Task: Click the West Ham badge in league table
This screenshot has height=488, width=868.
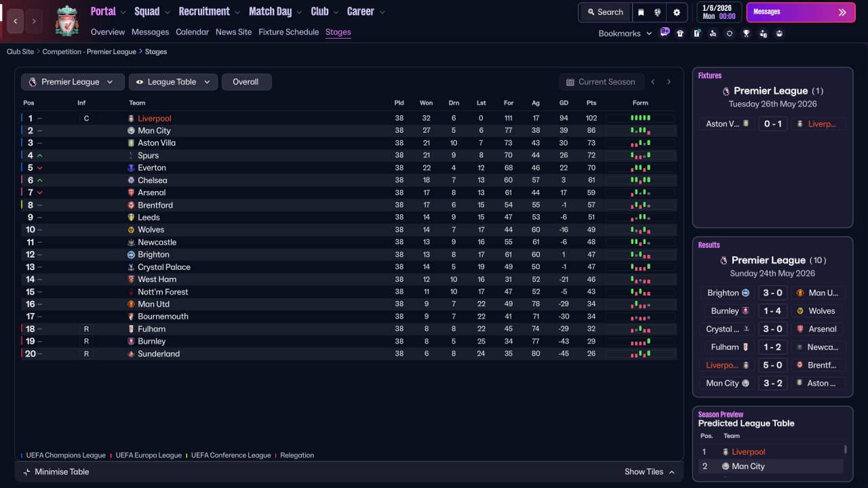Action: [132, 279]
